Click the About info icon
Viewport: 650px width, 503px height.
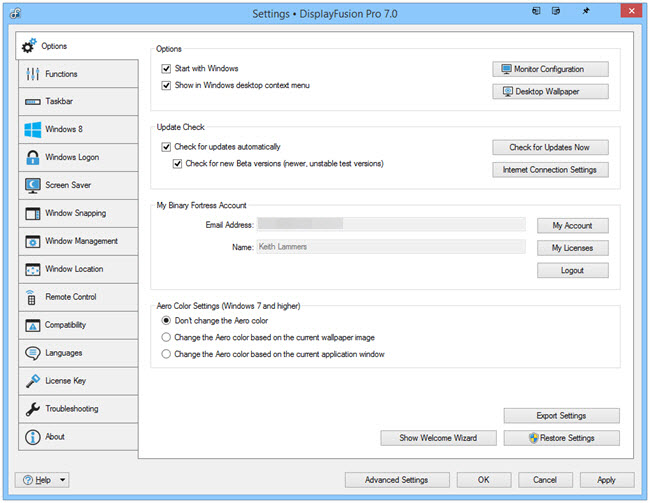[x=33, y=437]
